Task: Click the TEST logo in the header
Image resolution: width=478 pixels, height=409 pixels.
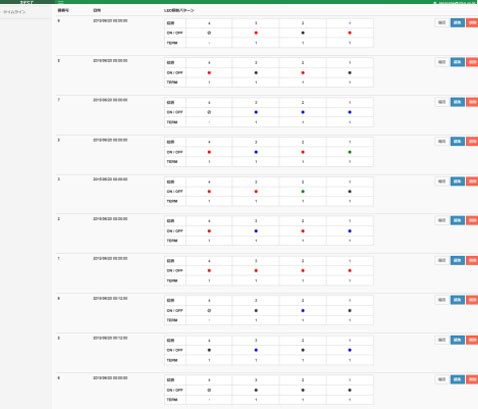Action: point(27,2)
